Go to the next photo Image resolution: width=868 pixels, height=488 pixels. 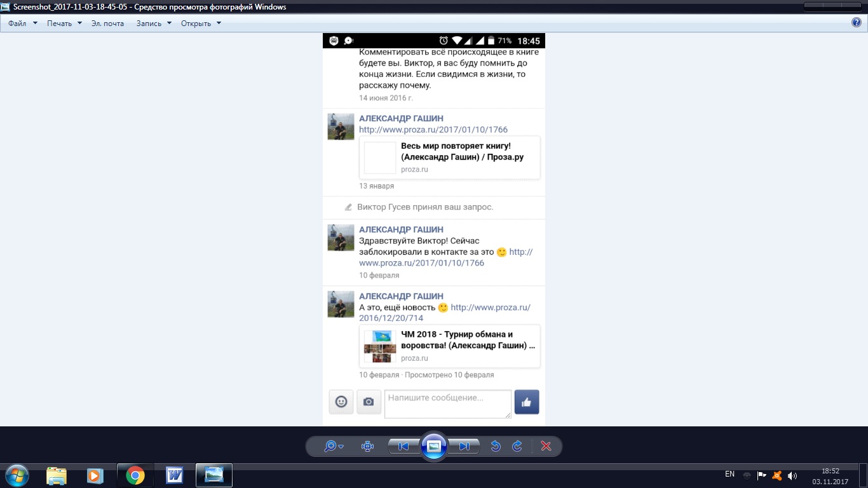pyautogui.click(x=465, y=446)
